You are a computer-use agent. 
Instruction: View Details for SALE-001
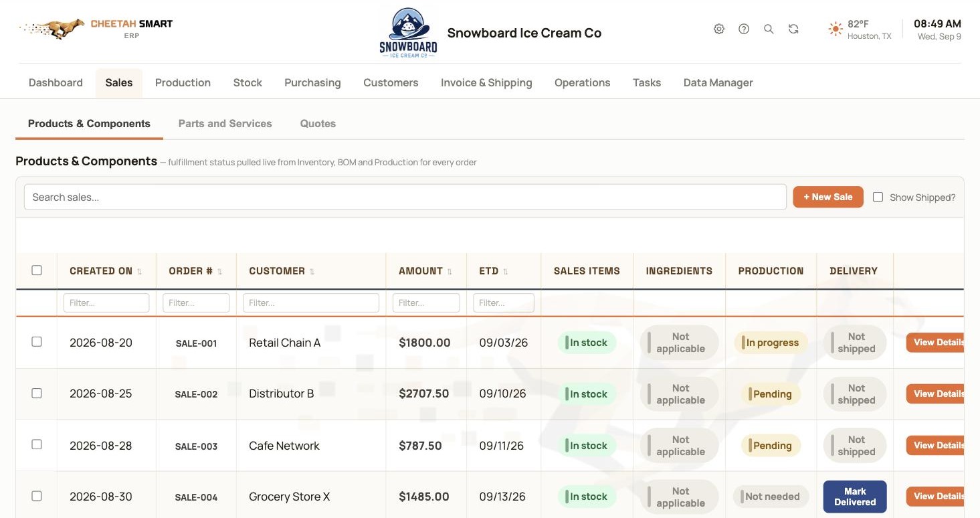pyautogui.click(x=935, y=342)
